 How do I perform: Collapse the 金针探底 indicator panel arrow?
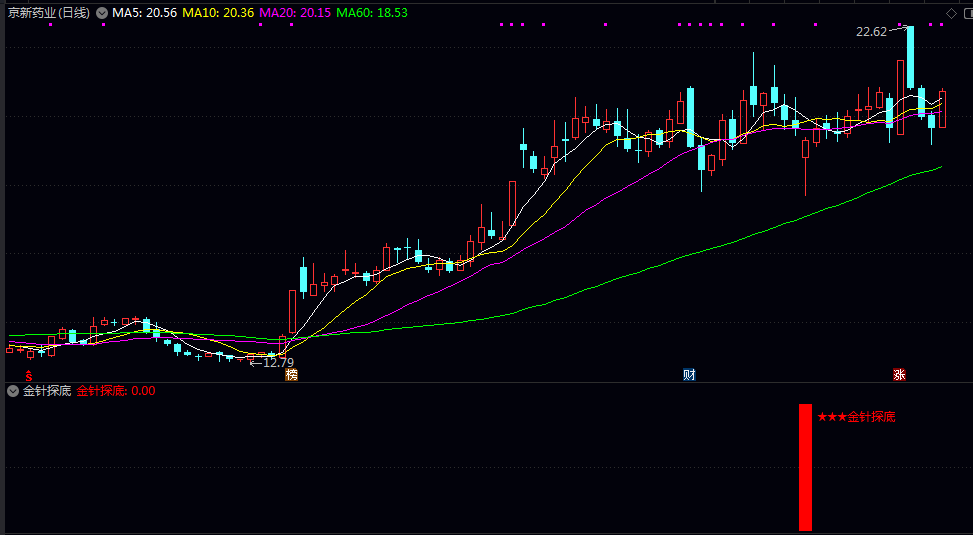(12, 391)
